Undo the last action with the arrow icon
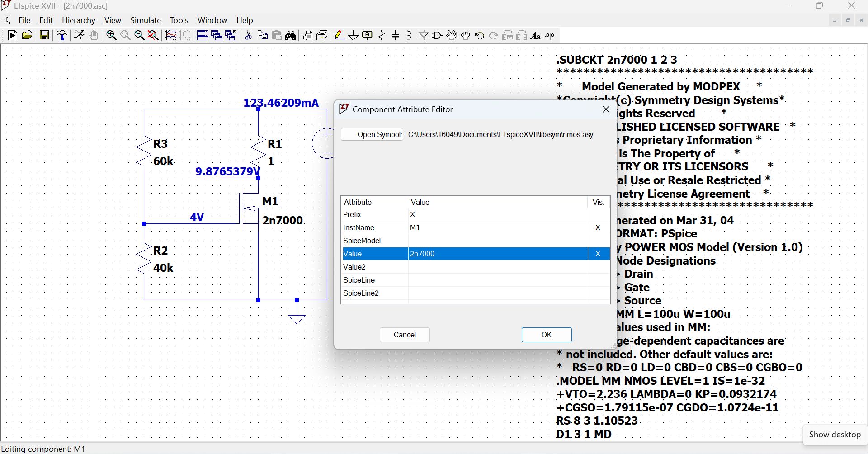Screen dimensions: 868x454 click(x=480, y=36)
